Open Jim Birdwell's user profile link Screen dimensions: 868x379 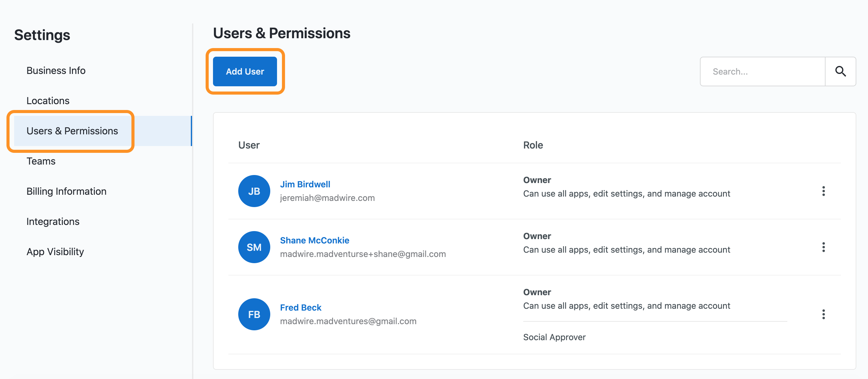[x=305, y=185]
